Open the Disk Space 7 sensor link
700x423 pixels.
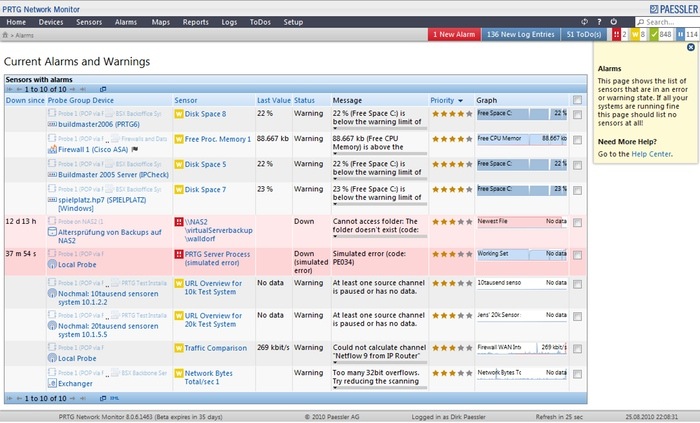(205, 190)
